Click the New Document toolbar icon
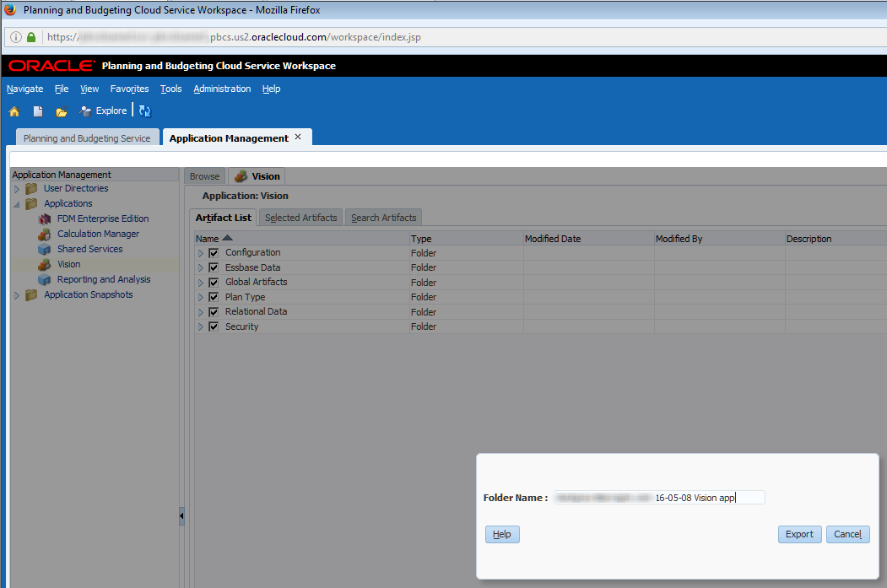The image size is (887, 588). pyautogui.click(x=38, y=111)
